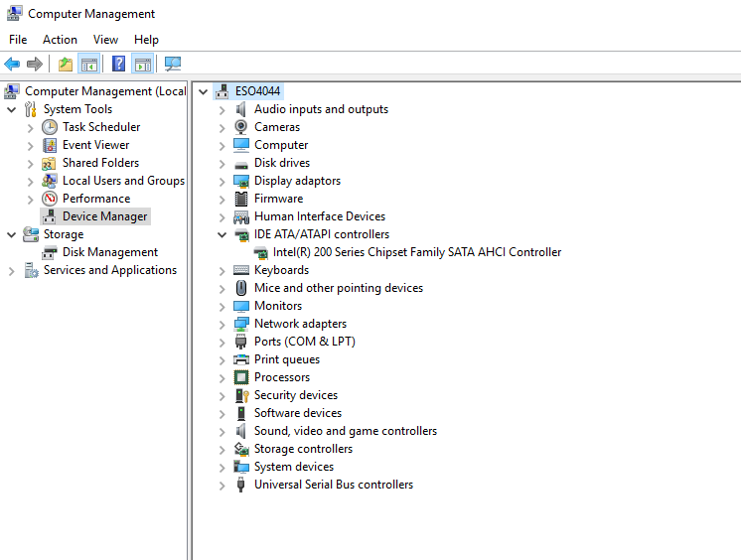Select the Event Viewer label
Viewport: 741px width, 560px height.
coord(96,145)
